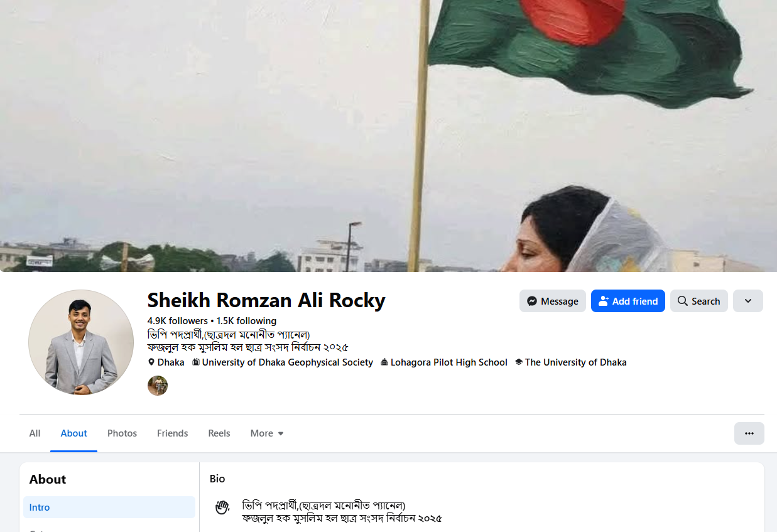Switch to the Photos tab

pyautogui.click(x=122, y=433)
